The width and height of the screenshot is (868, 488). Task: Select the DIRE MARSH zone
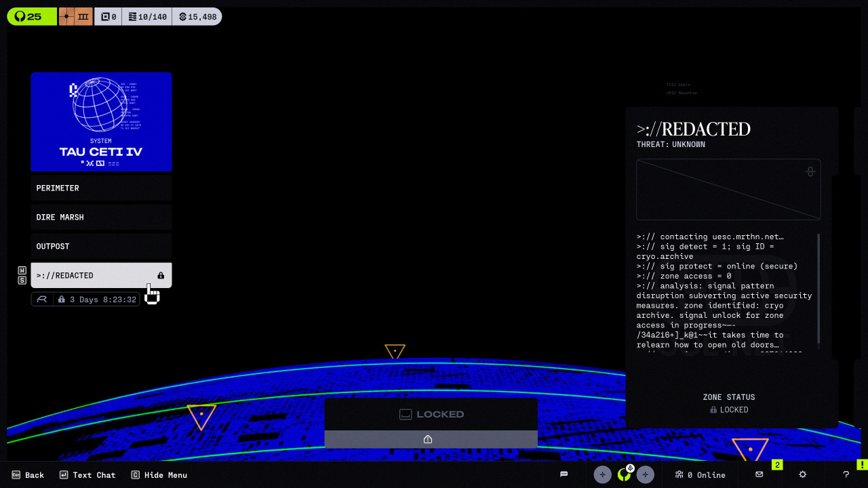pos(101,217)
